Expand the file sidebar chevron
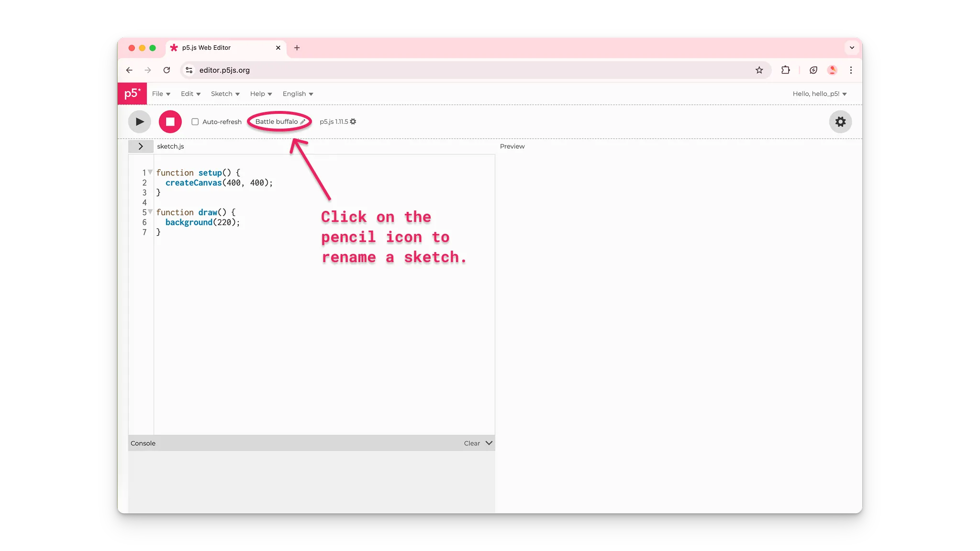980x551 pixels. pos(141,146)
